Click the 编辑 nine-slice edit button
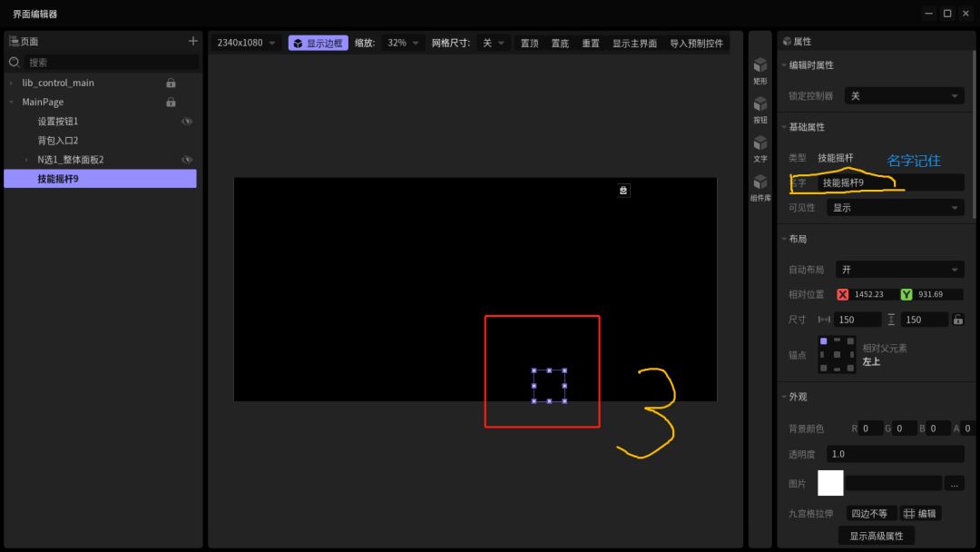 [x=920, y=513]
